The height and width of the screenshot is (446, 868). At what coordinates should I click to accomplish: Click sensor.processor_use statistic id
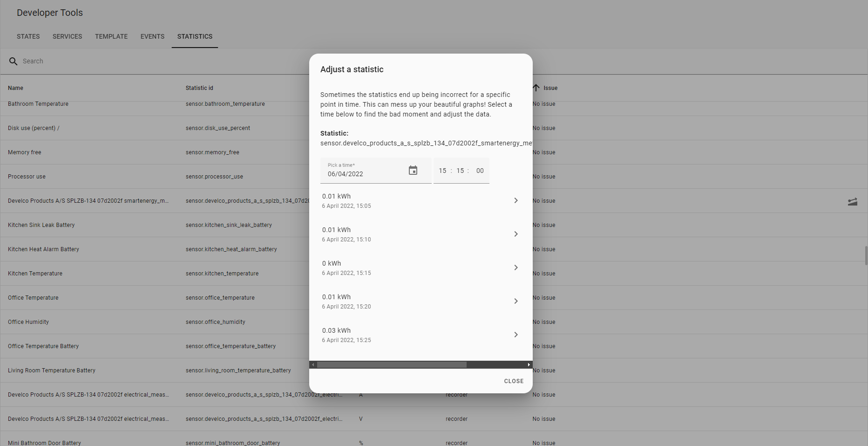[214, 177]
